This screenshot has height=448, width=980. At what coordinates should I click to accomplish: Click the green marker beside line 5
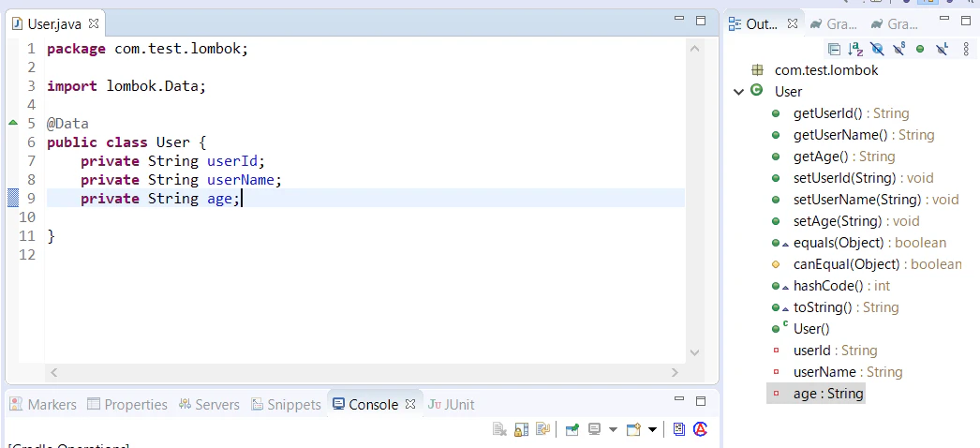(12, 123)
